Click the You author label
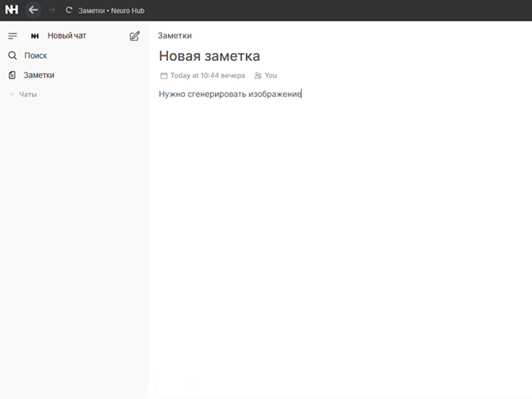Viewport: 532px width, 399px height. tap(271, 76)
